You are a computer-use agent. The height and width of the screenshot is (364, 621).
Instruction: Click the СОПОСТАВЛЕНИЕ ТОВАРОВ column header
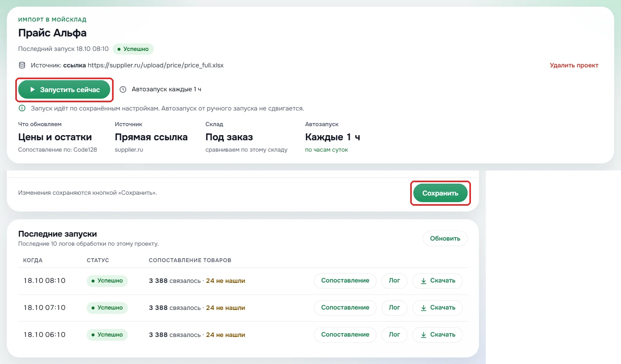tap(190, 260)
